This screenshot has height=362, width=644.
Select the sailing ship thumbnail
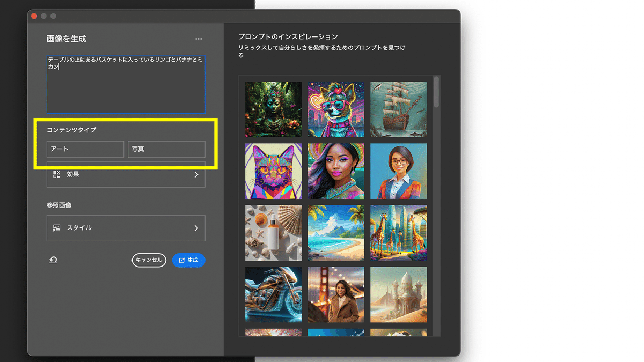pos(399,109)
